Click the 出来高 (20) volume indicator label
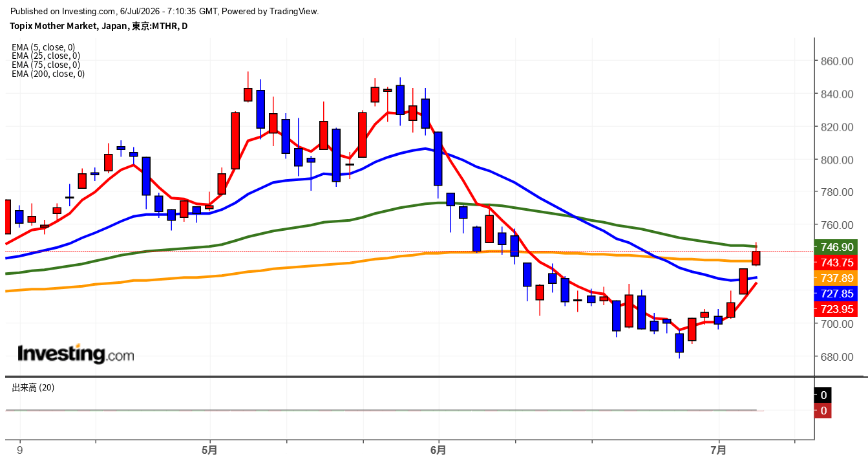868x461 pixels. (33, 387)
